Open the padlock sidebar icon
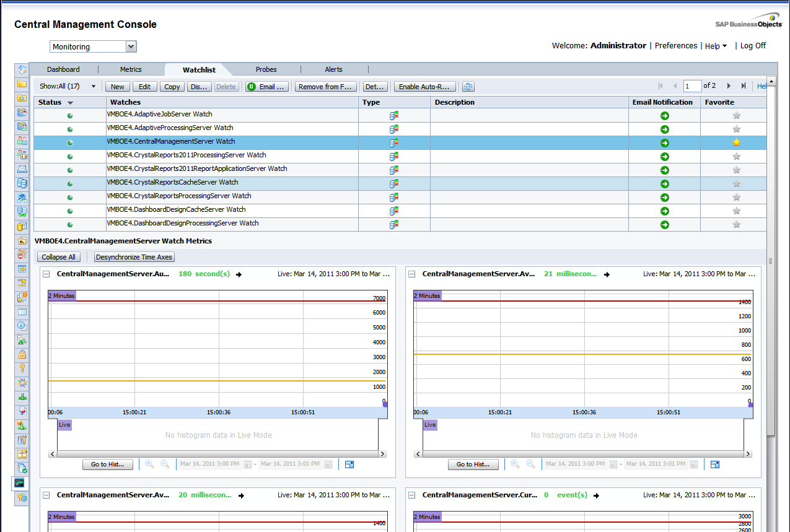This screenshot has width=790, height=532. (22, 354)
